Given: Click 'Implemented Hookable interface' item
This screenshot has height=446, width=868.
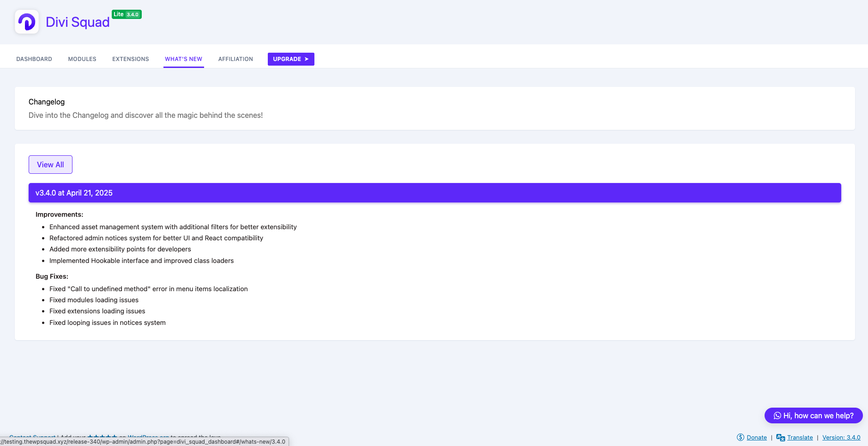Looking at the screenshot, I should click(x=142, y=261).
